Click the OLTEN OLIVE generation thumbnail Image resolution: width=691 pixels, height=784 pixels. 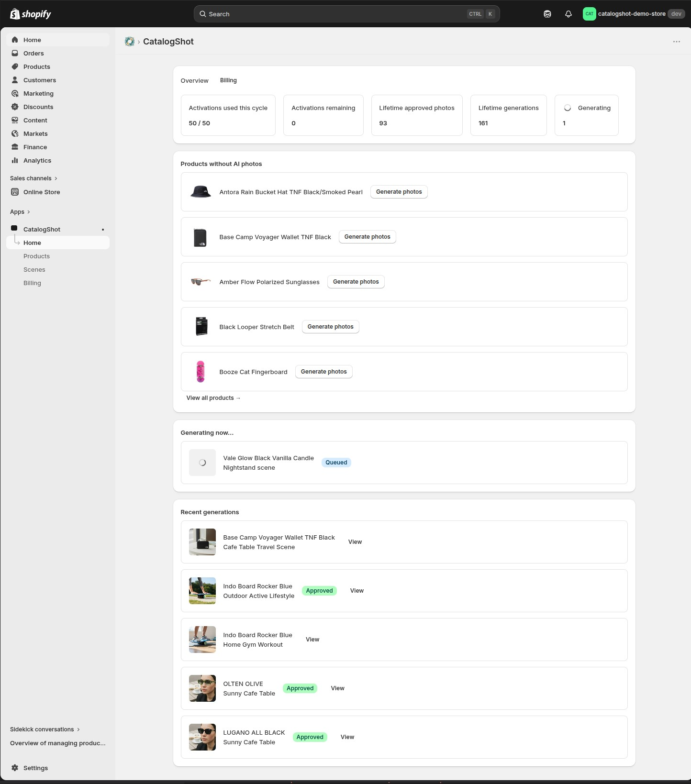tap(202, 688)
